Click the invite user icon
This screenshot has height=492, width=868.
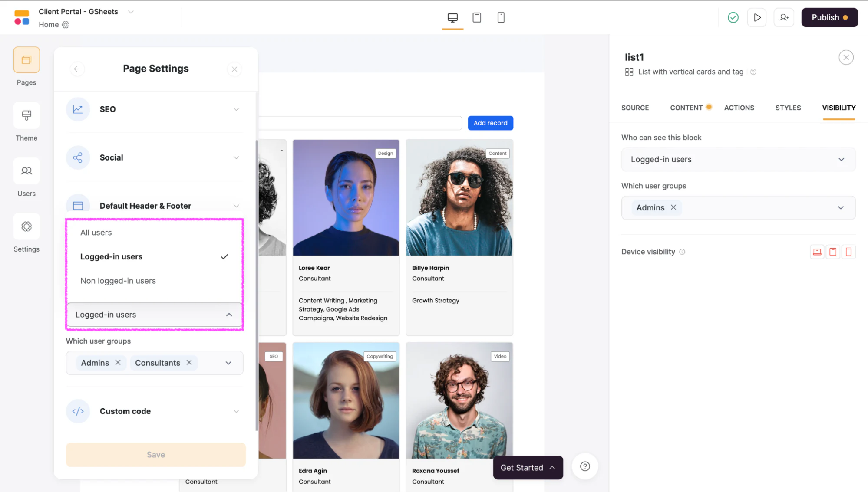784,18
